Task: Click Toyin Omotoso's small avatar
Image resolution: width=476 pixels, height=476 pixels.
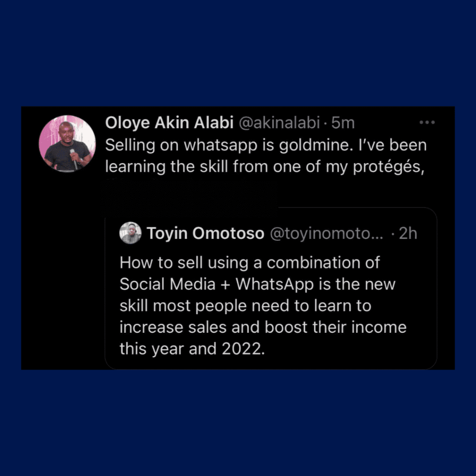Action: (x=130, y=233)
